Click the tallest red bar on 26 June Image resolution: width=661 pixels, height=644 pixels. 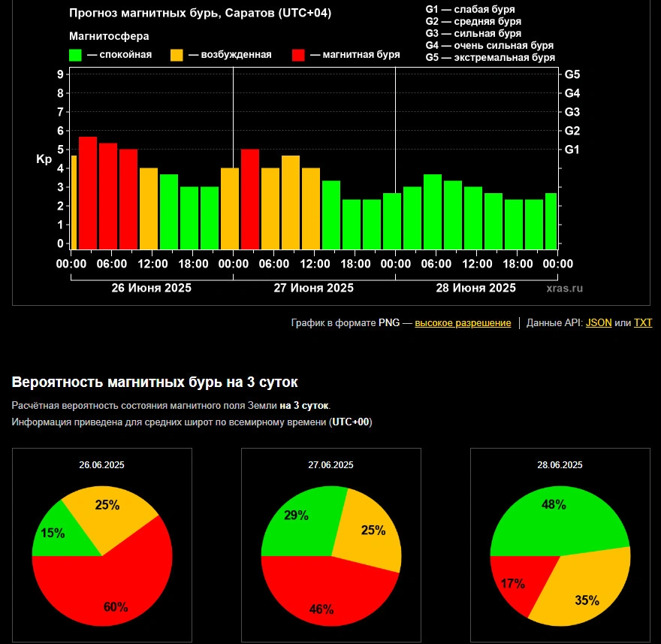coord(88,192)
